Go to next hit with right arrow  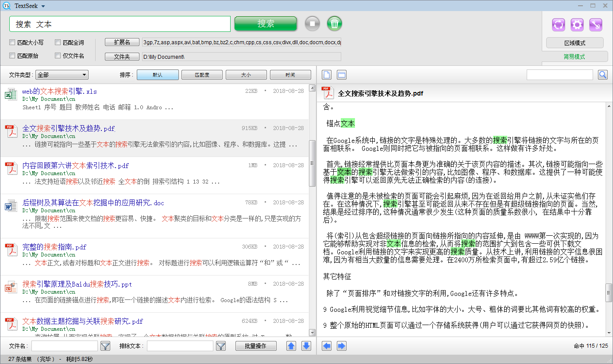(x=342, y=346)
